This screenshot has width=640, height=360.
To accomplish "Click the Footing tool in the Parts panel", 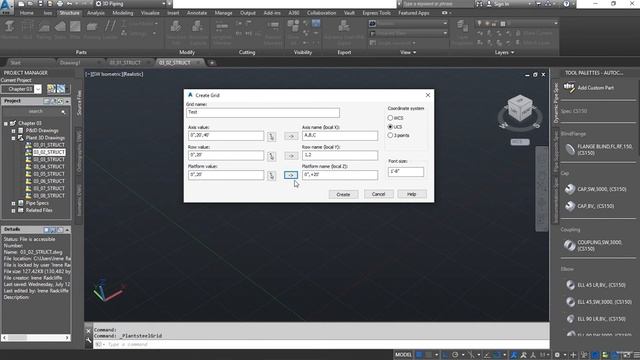I will click(x=92, y=29).
